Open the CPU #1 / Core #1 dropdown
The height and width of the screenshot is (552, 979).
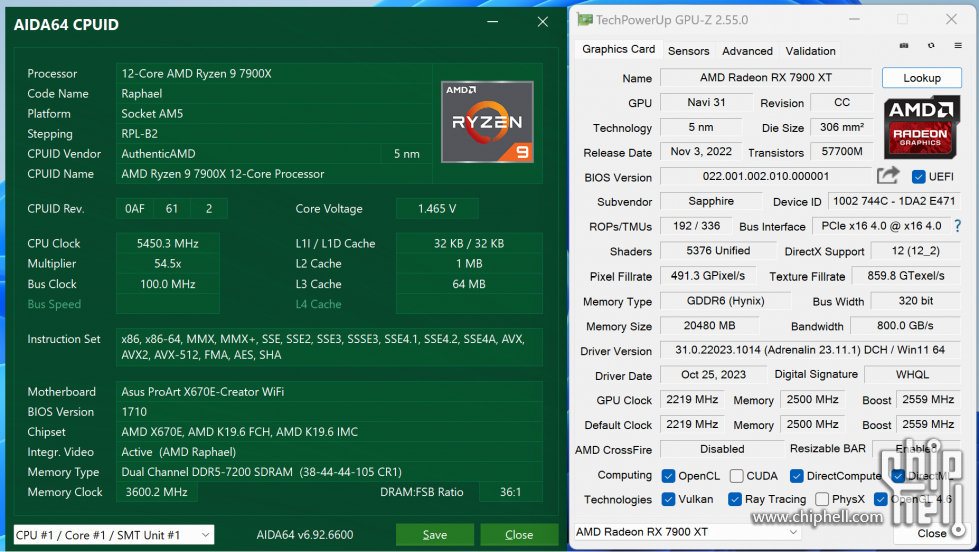[x=114, y=535]
